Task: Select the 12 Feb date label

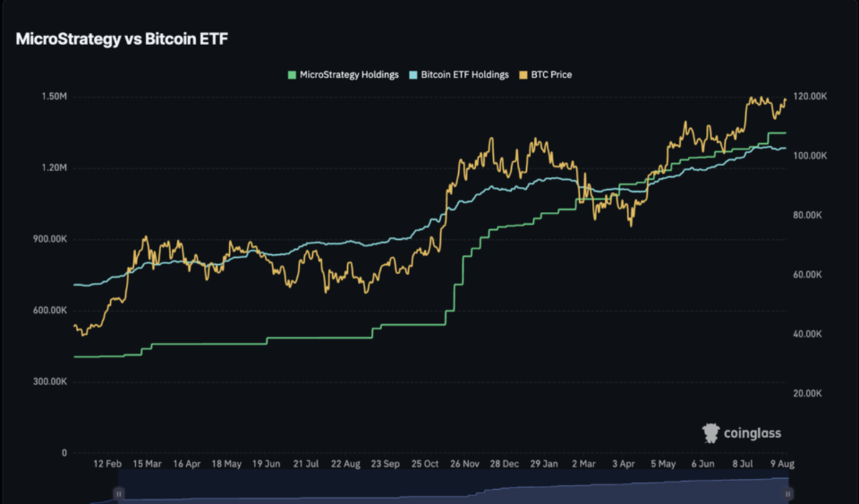Action: click(x=107, y=464)
